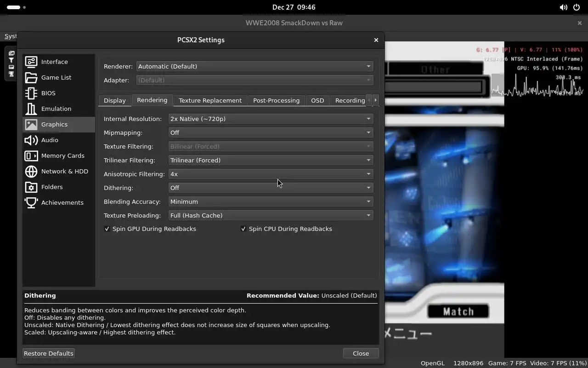This screenshot has height=368, width=588.
Task: Toggle Spin GPU During Readbacks checkbox
Action: pyautogui.click(x=107, y=229)
